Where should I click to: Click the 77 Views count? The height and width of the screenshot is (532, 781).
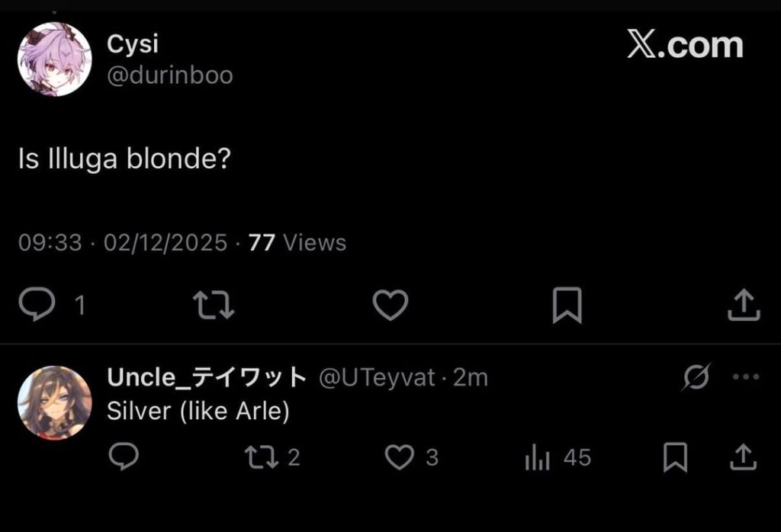297,243
